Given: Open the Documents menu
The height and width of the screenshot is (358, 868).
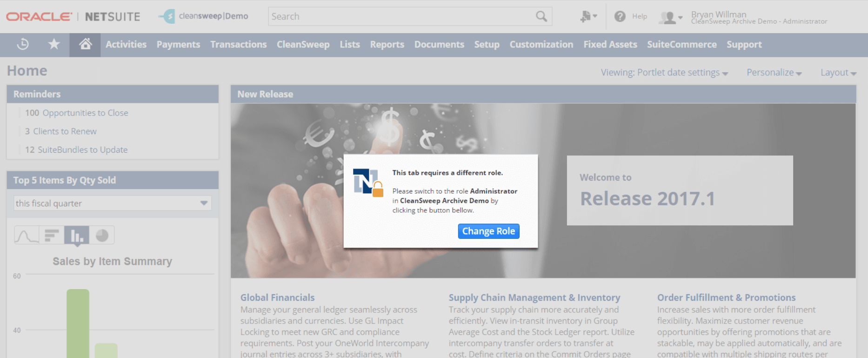Looking at the screenshot, I should pyautogui.click(x=439, y=44).
